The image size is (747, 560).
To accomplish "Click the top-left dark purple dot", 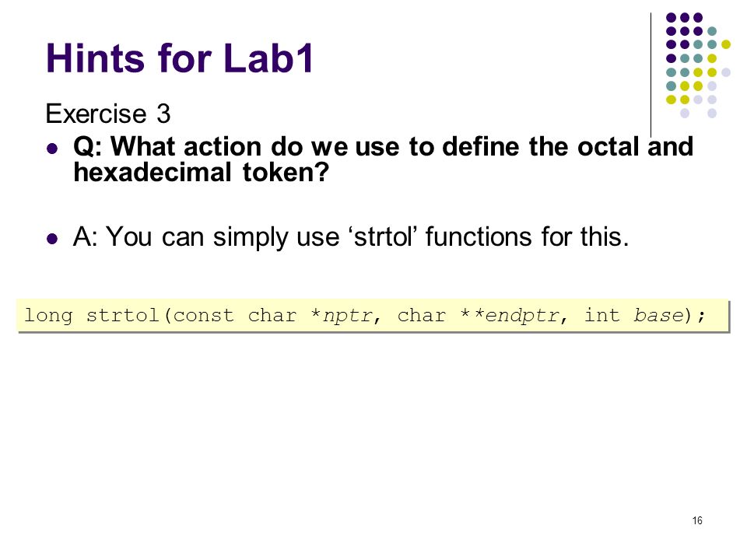I will (671, 18).
